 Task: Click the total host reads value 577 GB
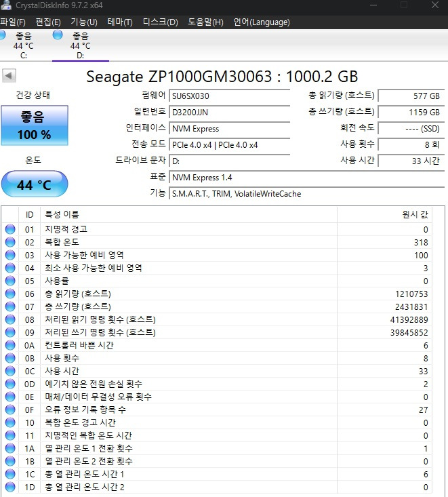click(x=411, y=96)
